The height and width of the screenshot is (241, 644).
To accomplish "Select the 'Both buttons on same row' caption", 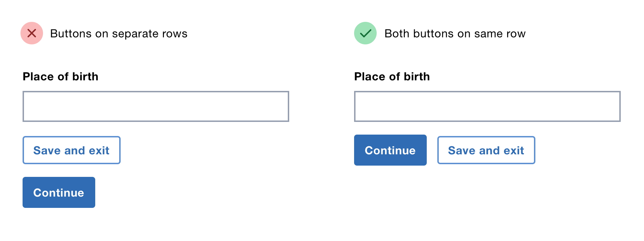I will [455, 33].
